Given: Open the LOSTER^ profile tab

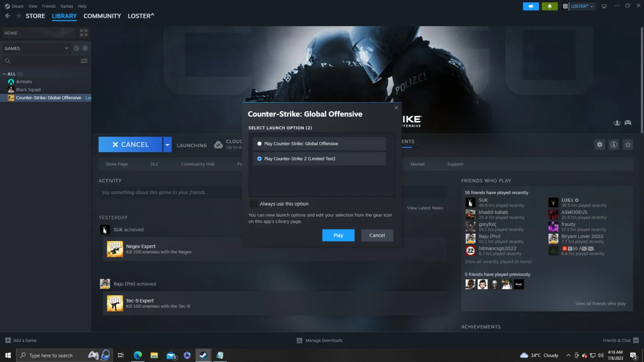Looking at the screenshot, I should point(141,16).
